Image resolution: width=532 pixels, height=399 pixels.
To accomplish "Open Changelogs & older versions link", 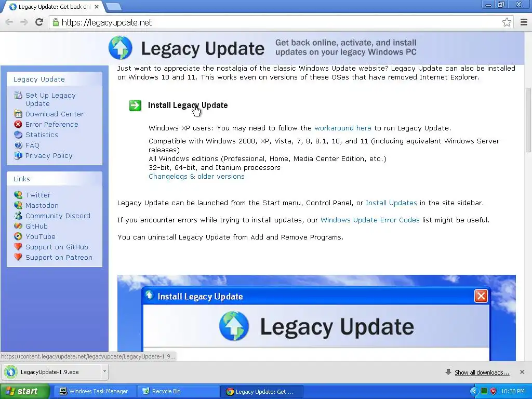I will coord(196,177).
